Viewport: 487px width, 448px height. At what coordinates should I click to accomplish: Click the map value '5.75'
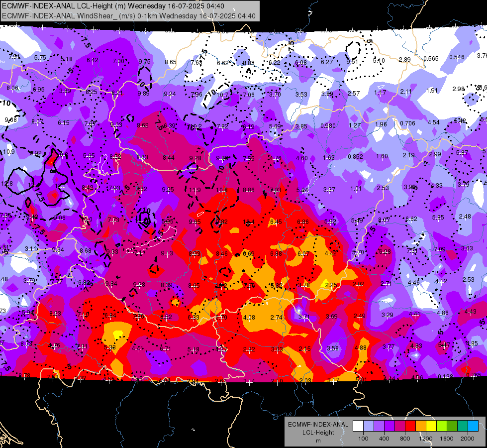(x=40, y=58)
